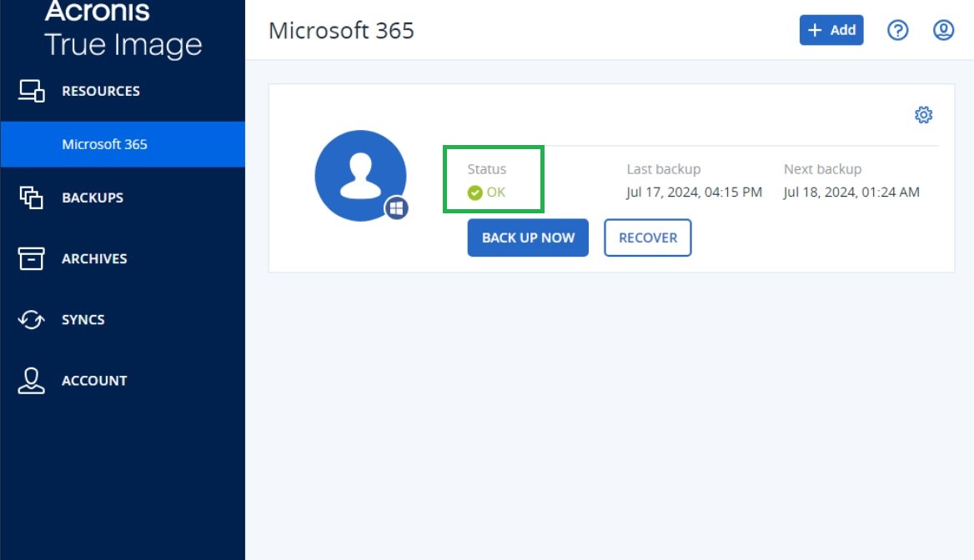Open the help question mark icon

click(897, 30)
